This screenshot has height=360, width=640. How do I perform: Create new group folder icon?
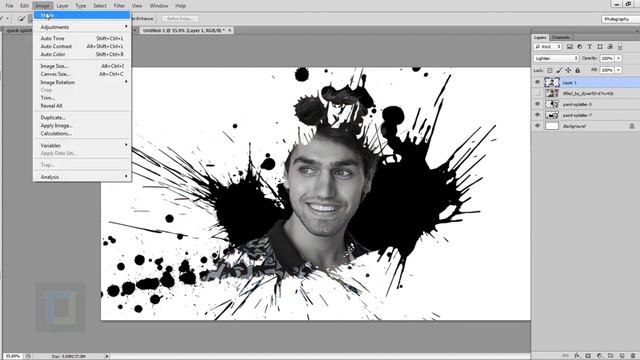point(611,356)
